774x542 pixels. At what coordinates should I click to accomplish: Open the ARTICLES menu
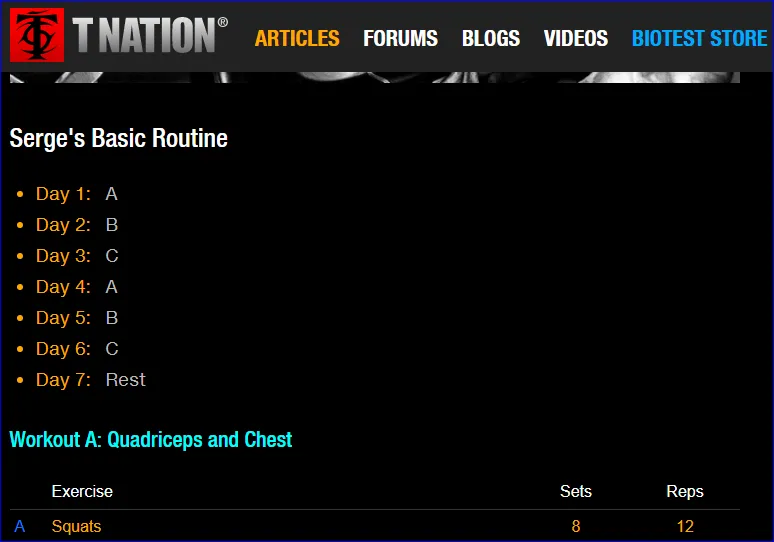(297, 39)
